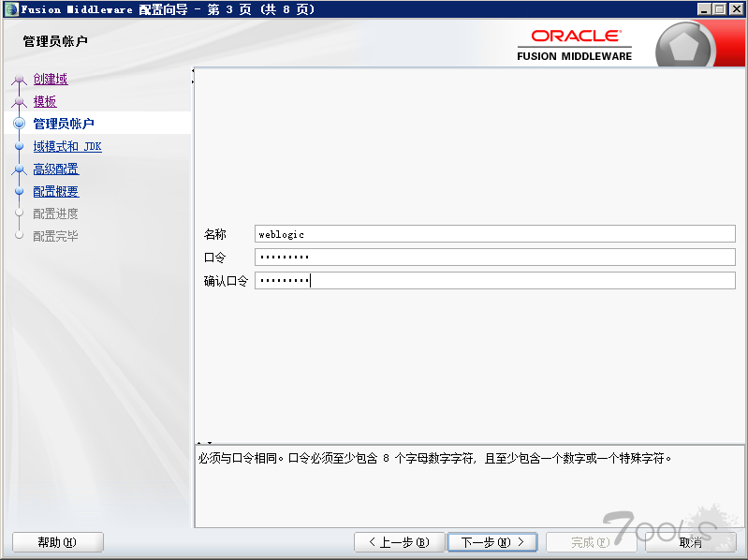Open the 创建域 step link
748x560 pixels.
(51, 80)
